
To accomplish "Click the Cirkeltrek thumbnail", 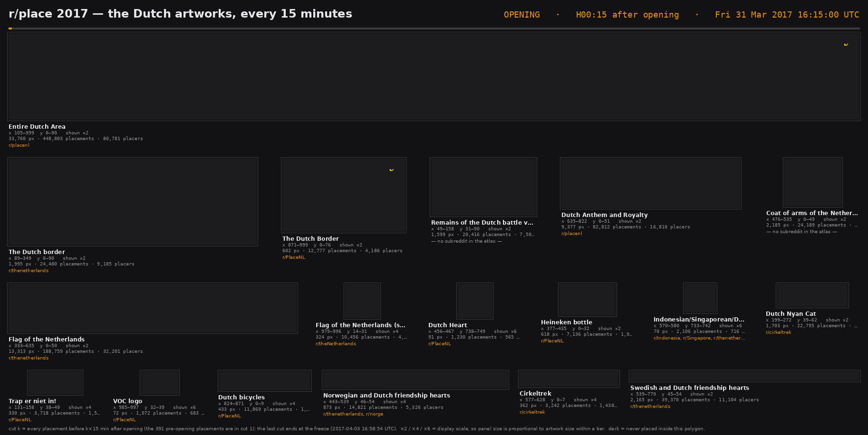I will 569,379.
